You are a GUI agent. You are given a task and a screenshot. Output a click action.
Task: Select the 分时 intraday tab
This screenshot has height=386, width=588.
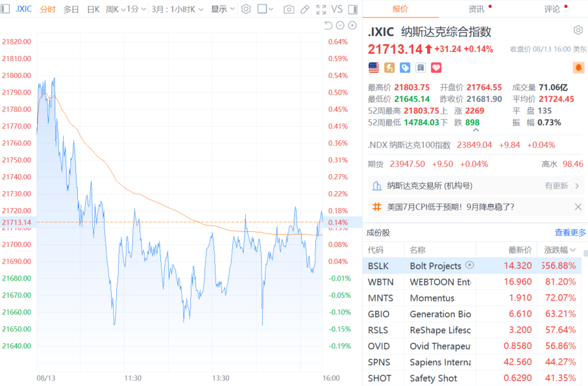(x=47, y=9)
